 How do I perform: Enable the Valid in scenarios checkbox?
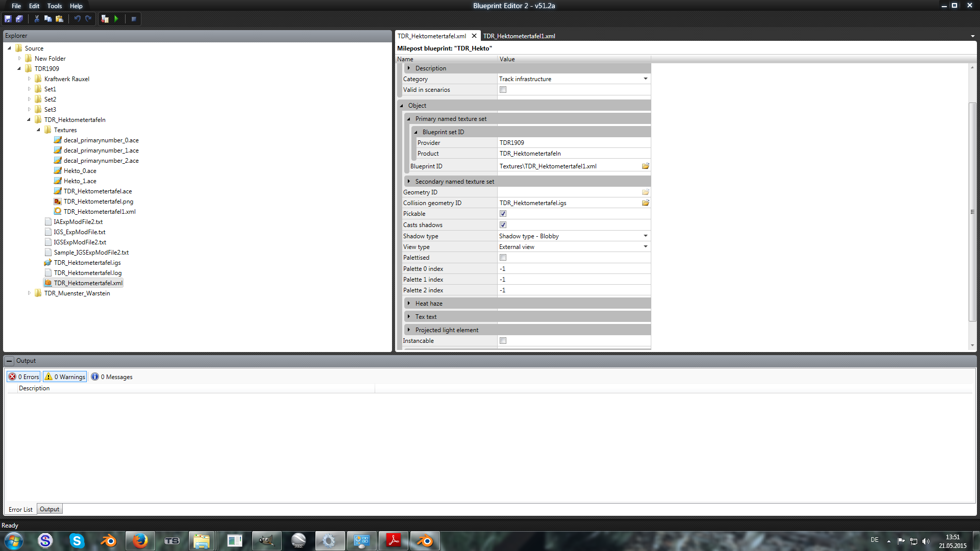click(503, 90)
